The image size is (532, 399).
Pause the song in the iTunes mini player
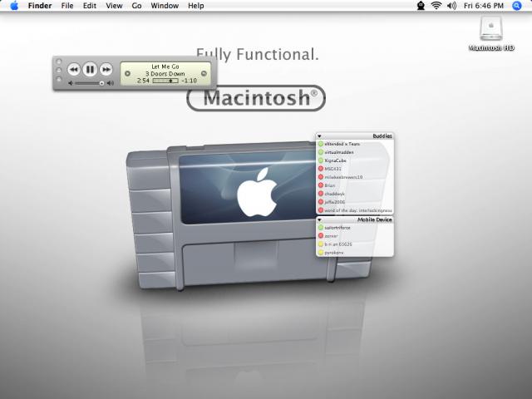(x=90, y=70)
